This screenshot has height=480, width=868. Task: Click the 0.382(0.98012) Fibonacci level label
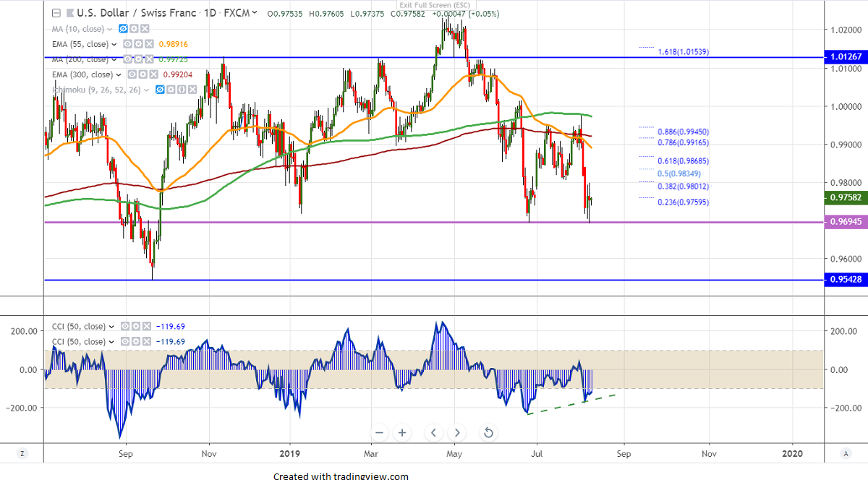click(683, 187)
